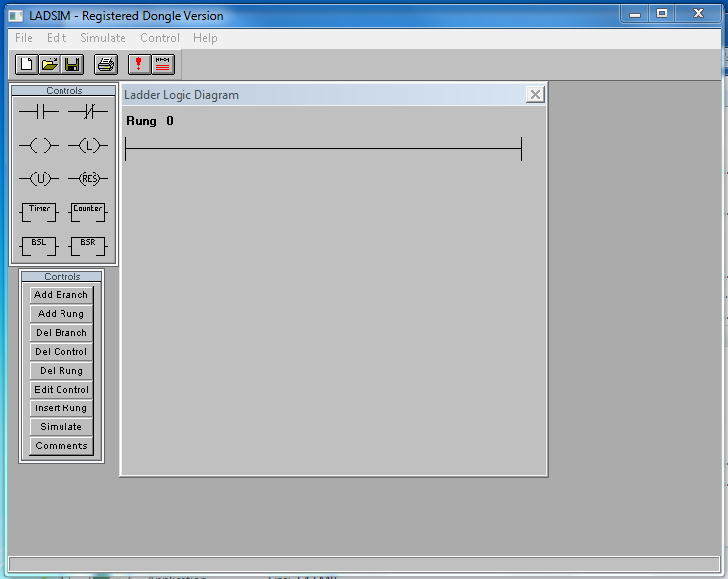Select the Counter block

pyautogui.click(x=88, y=212)
